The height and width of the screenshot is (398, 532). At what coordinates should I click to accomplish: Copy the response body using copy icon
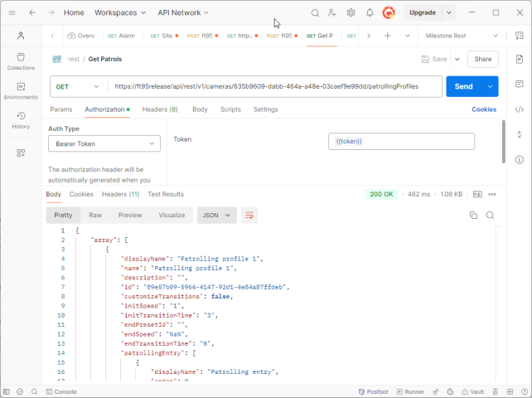tap(473, 216)
